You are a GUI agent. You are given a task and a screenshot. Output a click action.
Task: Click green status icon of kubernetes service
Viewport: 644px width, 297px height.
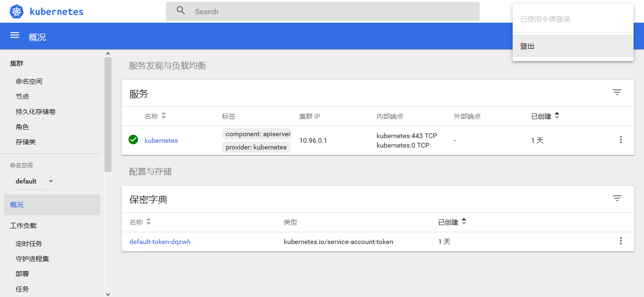(133, 140)
